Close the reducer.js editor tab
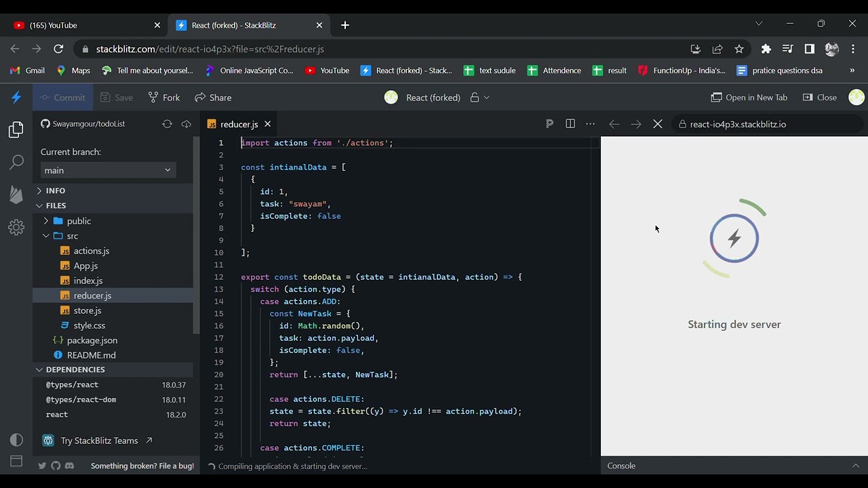 [x=267, y=124]
